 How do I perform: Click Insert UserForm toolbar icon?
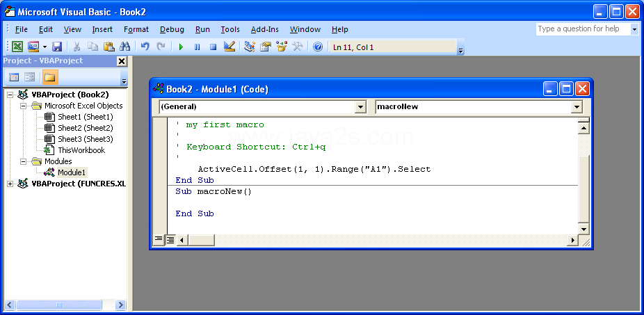coord(33,47)
